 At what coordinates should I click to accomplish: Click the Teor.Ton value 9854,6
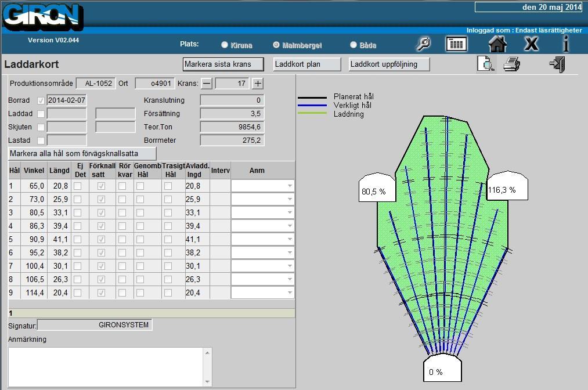(232, 127)
